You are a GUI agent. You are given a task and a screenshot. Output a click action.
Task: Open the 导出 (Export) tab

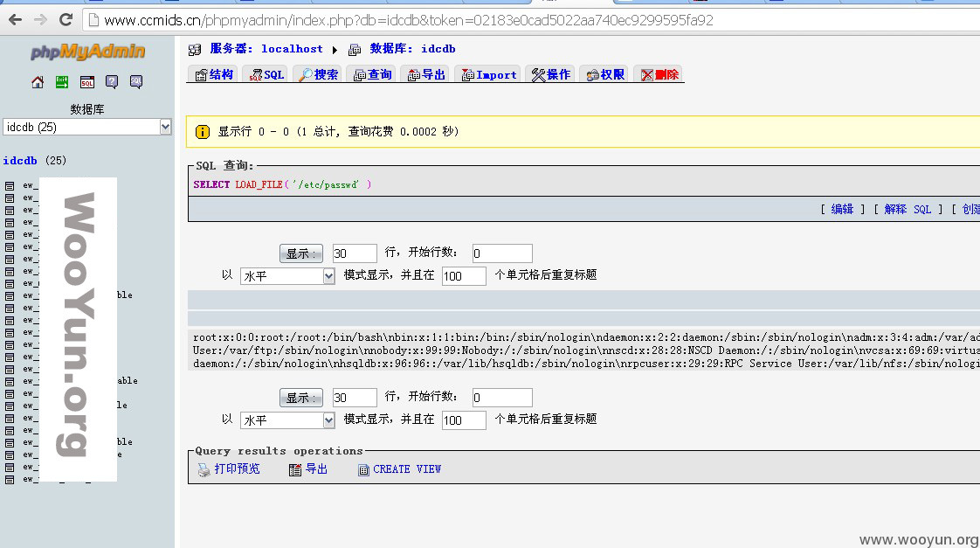coord(426,74)
